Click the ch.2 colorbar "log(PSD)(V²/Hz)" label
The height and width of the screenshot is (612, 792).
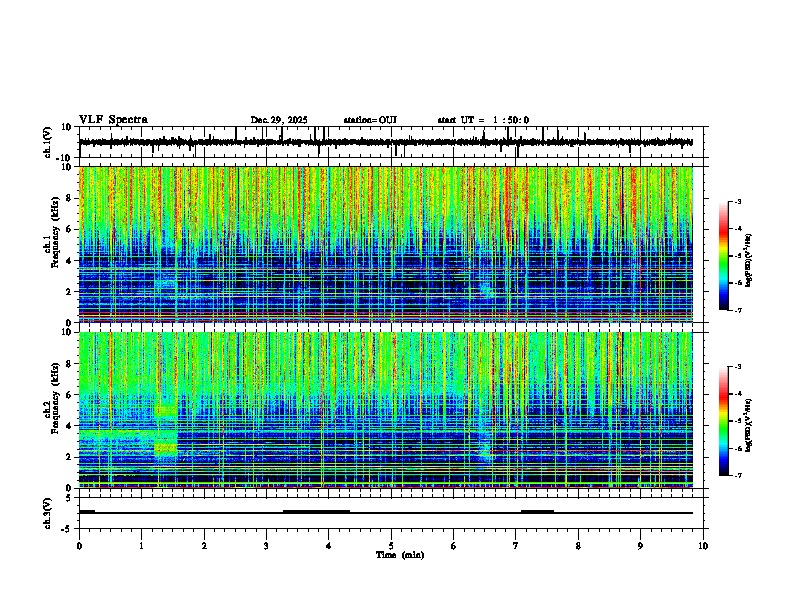[x=749, y=425]
